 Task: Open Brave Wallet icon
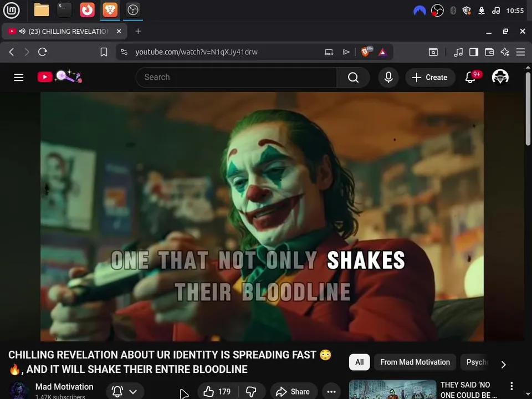[x=489, y=52]
